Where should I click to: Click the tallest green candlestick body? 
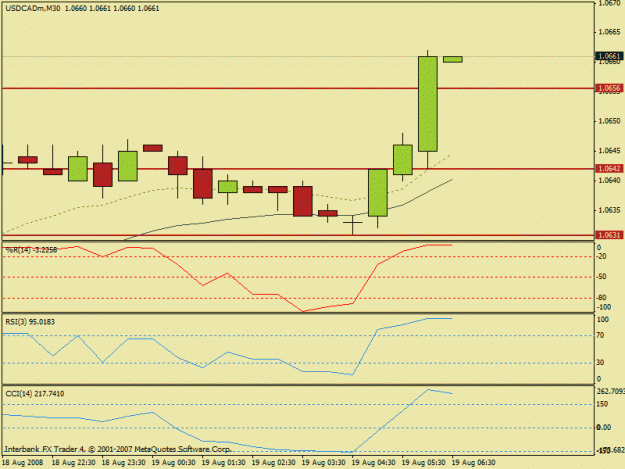coord(428,104)
